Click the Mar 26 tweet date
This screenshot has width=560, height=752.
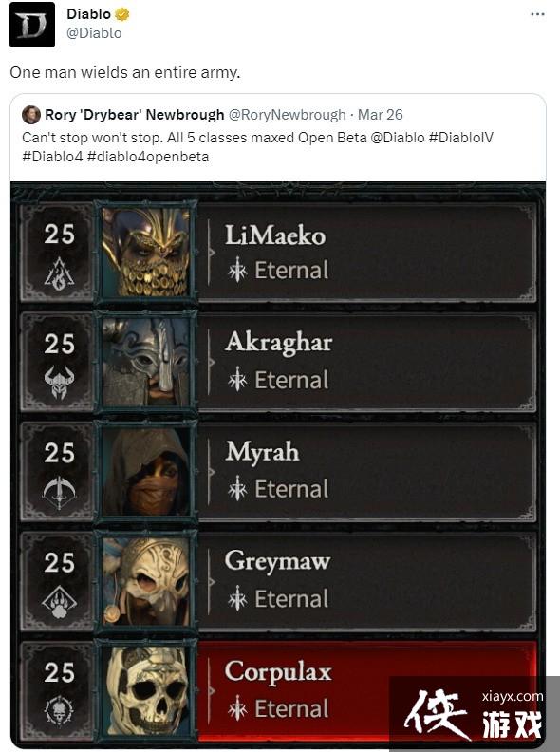point(381,115)
